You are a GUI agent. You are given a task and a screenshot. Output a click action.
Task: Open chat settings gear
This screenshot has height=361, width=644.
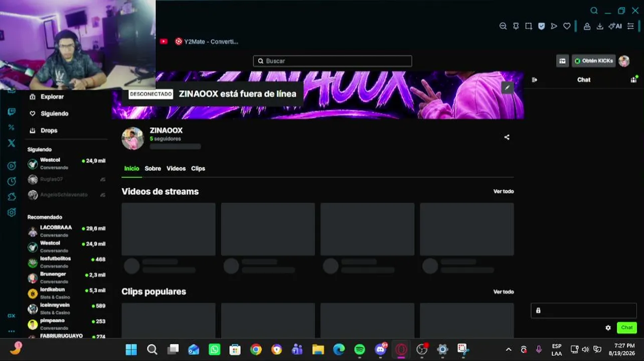(608, 327)
